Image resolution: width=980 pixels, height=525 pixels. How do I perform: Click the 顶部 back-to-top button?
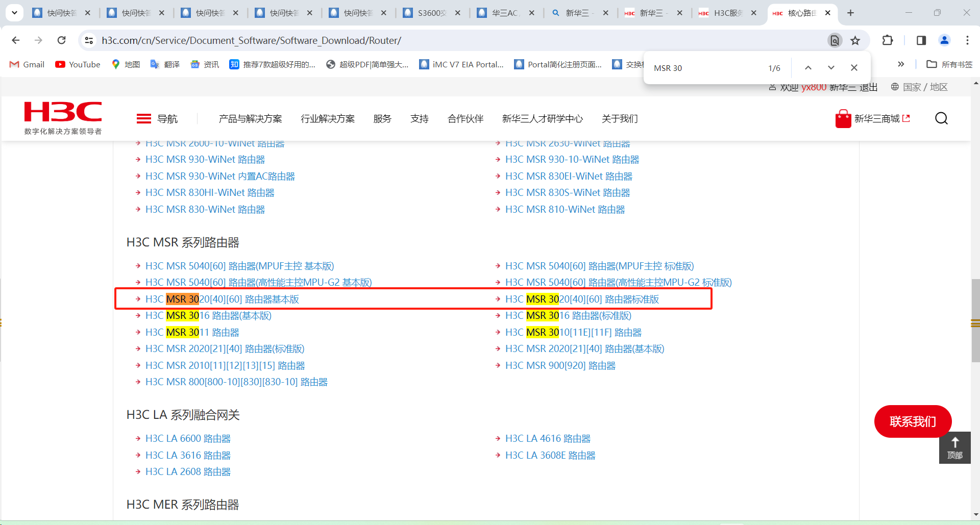[955, 447]
